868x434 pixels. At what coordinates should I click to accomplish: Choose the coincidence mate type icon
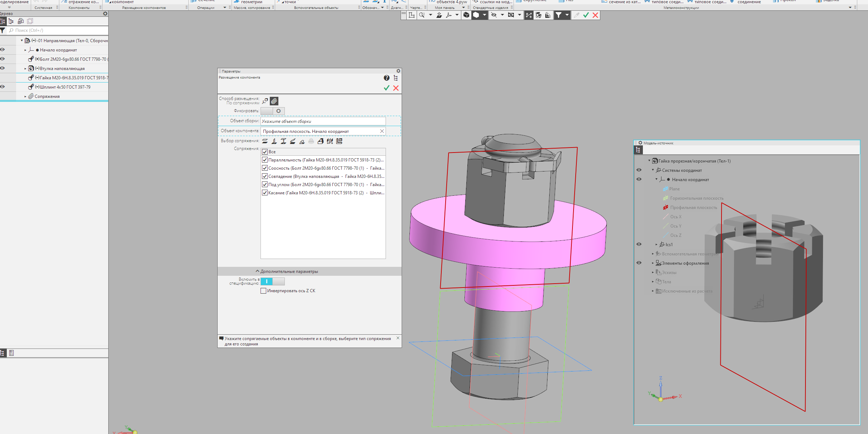321,141
